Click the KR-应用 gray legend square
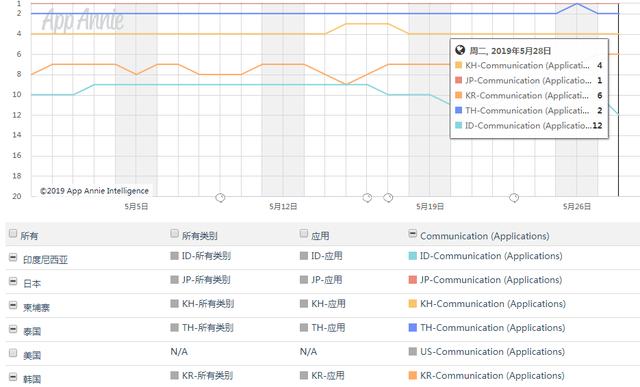The image size is (640, 387). [304, 375]
